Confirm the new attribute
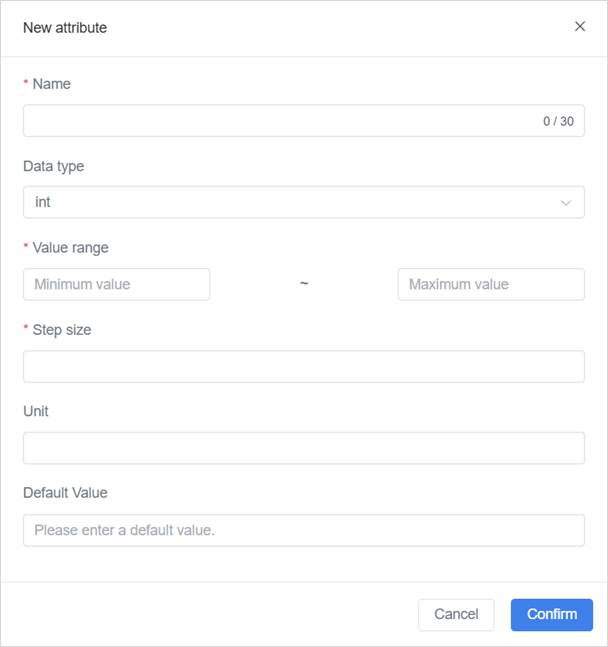Viewport: 608px width, 647px height. click(551, 614)
